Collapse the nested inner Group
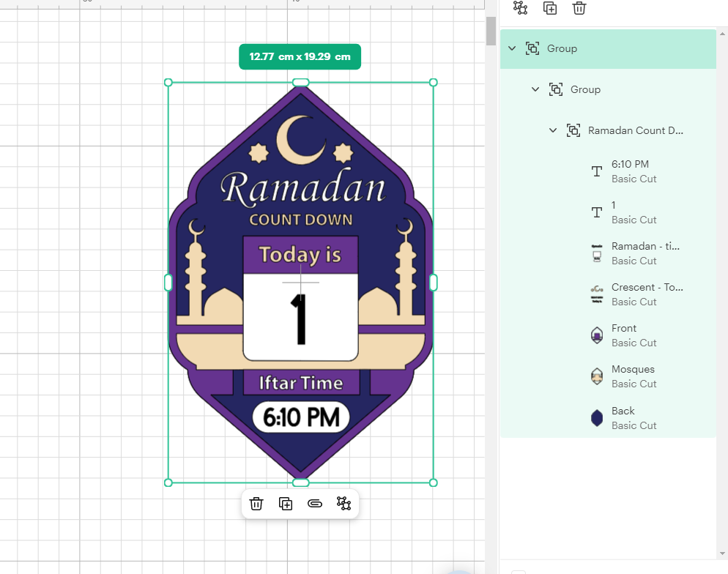The image size is (728, 574). (535, 89)
